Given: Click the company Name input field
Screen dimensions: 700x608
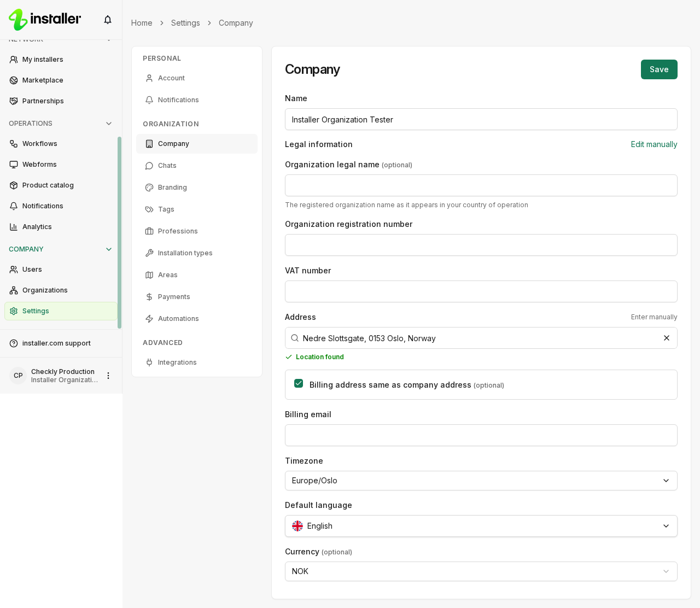Looking at the screenshot, I should tap(481, 119).
